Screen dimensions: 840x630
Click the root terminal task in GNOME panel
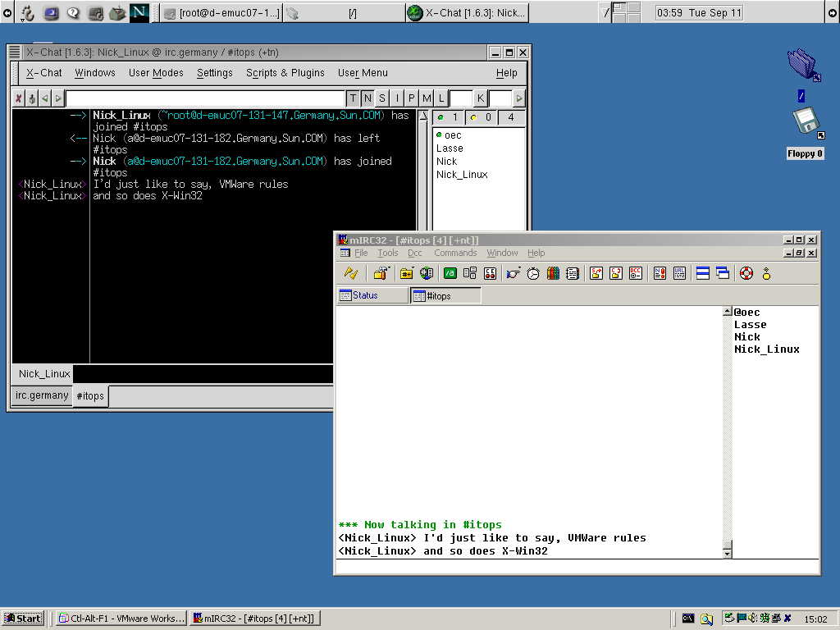click(221, 12)
